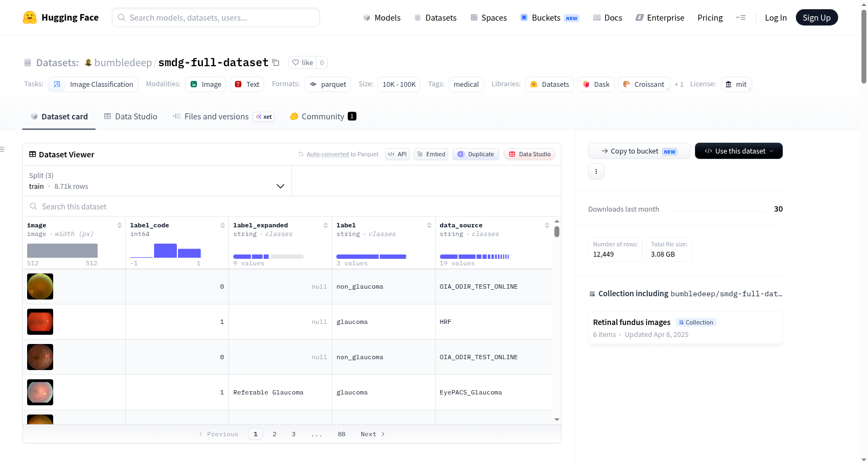868x465 pixels.
Task: Open the Use this dataset dropdown
Action: [x=739, y=151]
